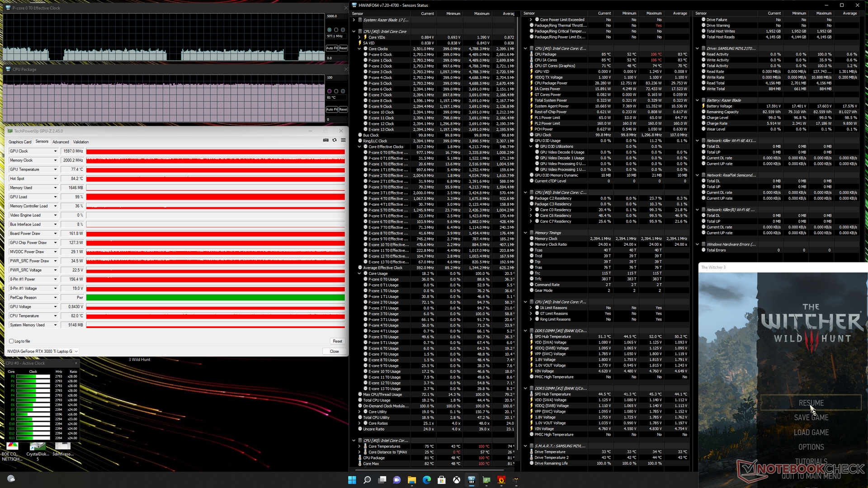The width and height of the screenshot is (868, 488).
Task: Collapse the Battery: Razer Blade sensor group
Action: click(697, 100)
